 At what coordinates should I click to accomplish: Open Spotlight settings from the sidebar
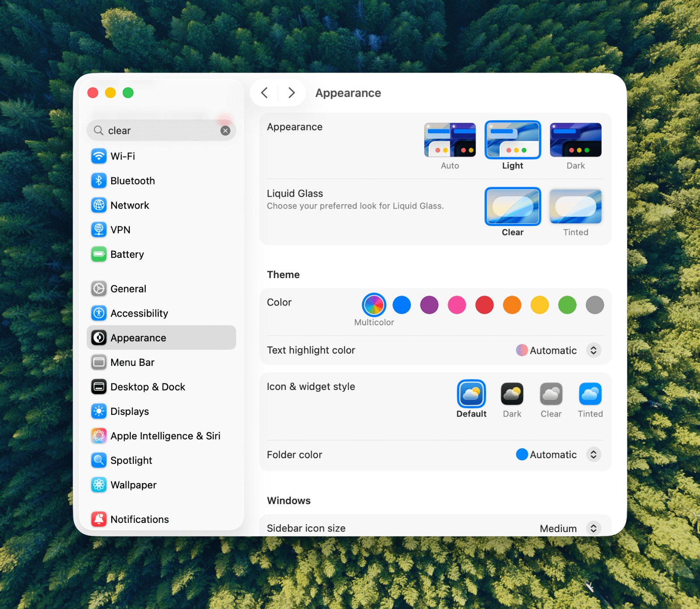(x=131, y=460)
